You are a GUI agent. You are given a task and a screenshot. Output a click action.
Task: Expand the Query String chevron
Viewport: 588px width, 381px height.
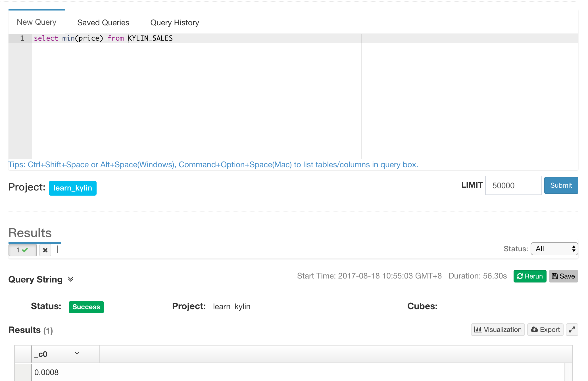71,279
